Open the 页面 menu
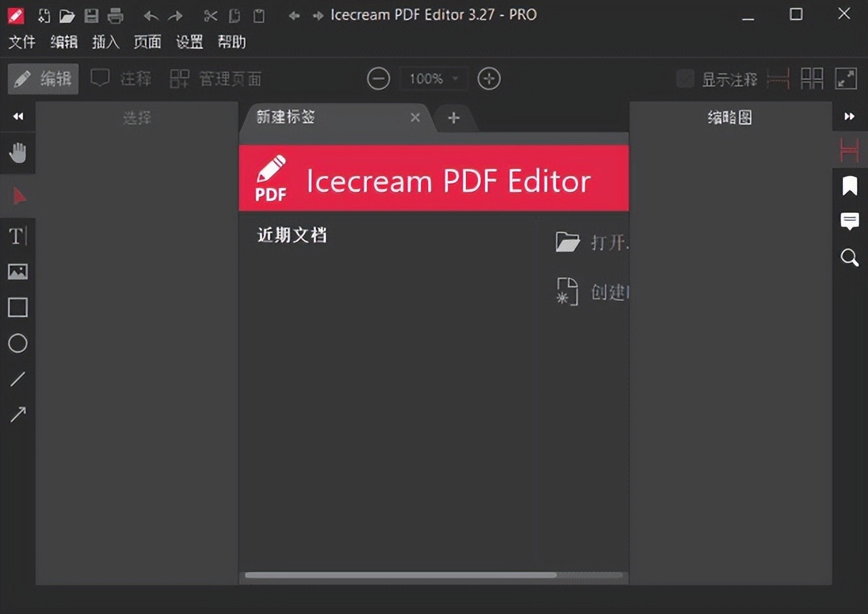868x614 pixels. pyautogui.click(x=147, y=42)
